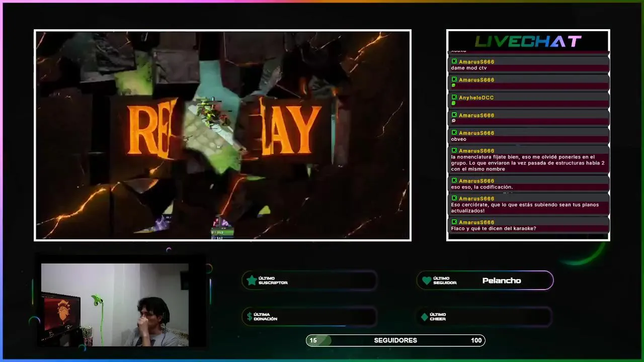Click the diamond icon beside Último Cheer

click(425, 317)
